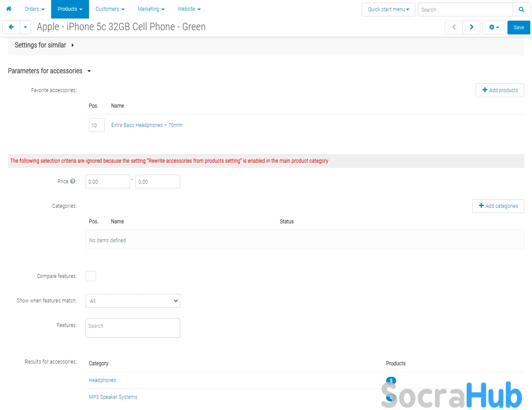Open the Quick start menu
The height and width of the screenshot is (410, 532).
coord(388,9)
